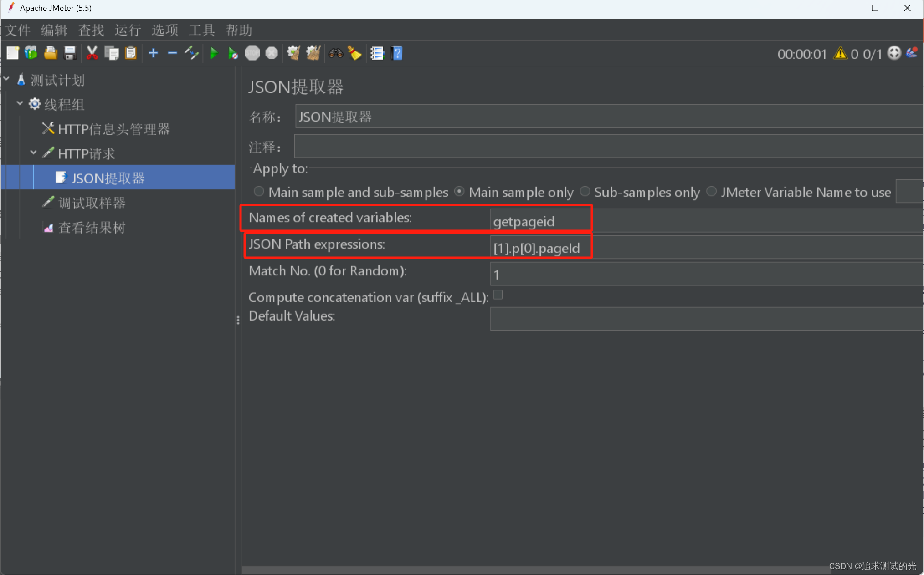
Task: Select 'Main sample and sub-samples' radio button
Action: (259, 192)
